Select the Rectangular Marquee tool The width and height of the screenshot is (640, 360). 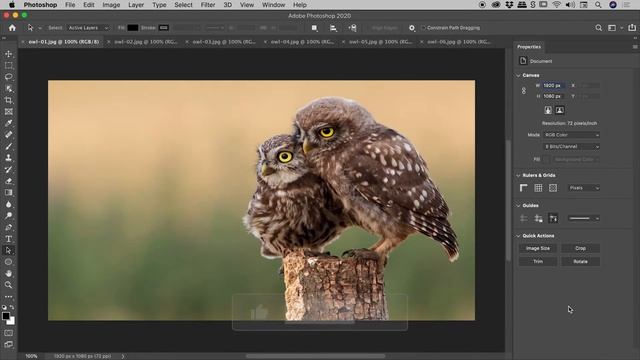coord(8,65)
